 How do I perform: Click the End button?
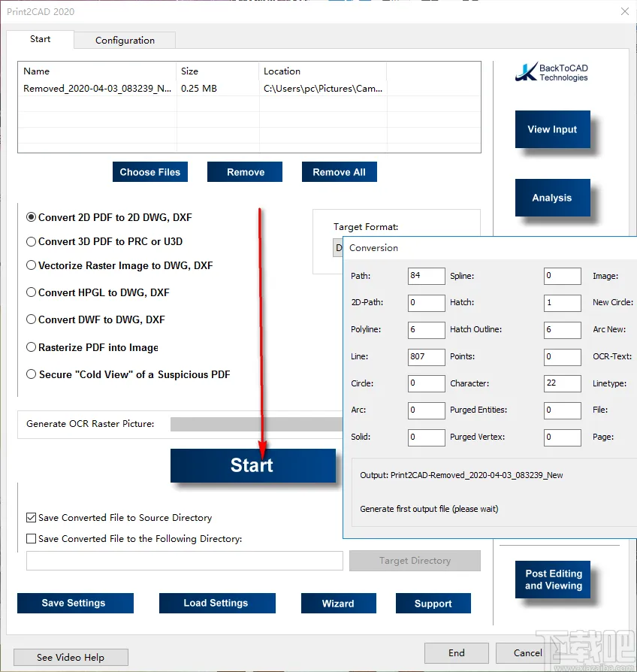point(457,652)
